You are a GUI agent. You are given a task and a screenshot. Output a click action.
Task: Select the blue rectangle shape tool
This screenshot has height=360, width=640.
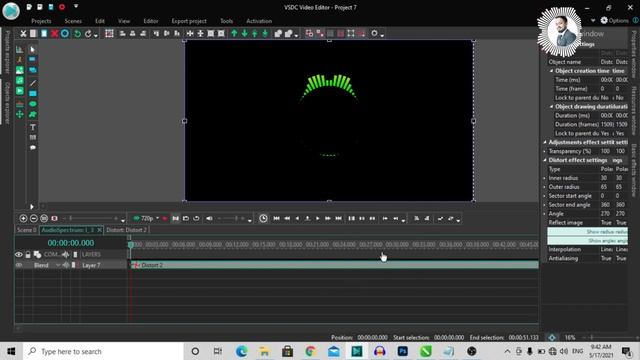click(33, 93)
